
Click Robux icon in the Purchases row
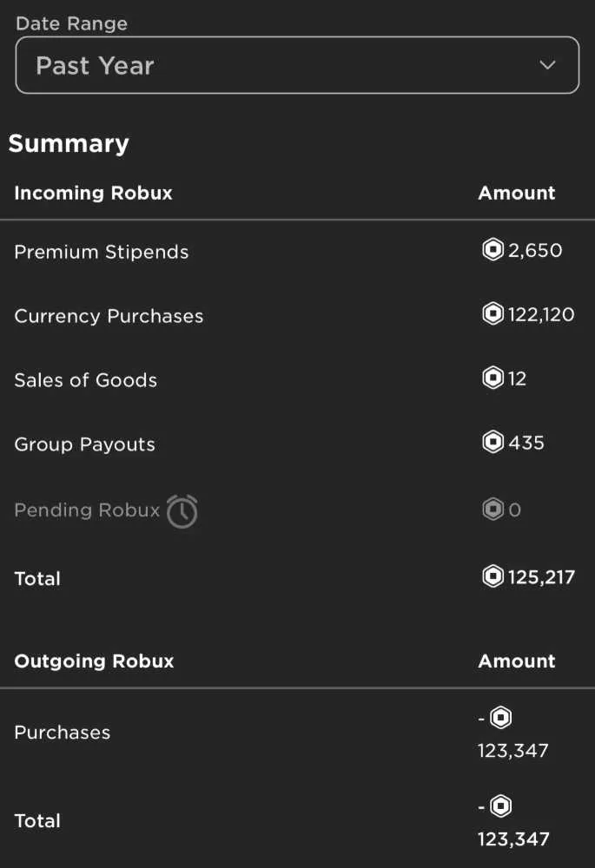tap(501, 718)
